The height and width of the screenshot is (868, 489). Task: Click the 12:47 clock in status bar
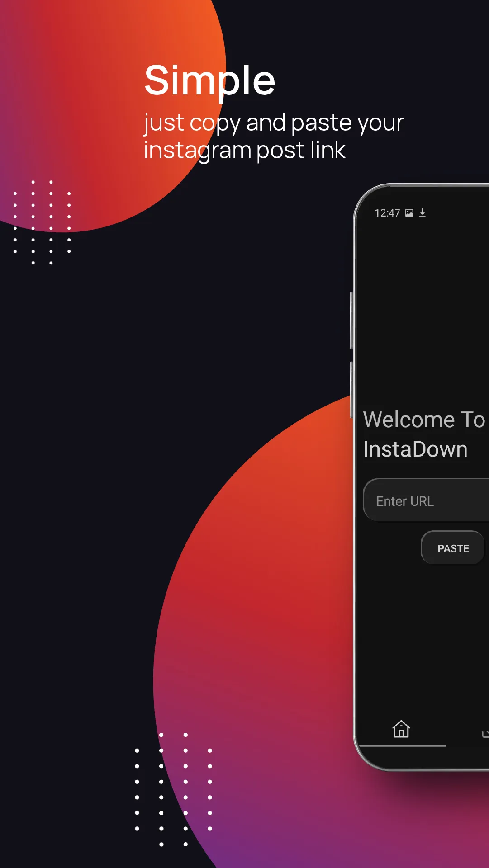387,213
